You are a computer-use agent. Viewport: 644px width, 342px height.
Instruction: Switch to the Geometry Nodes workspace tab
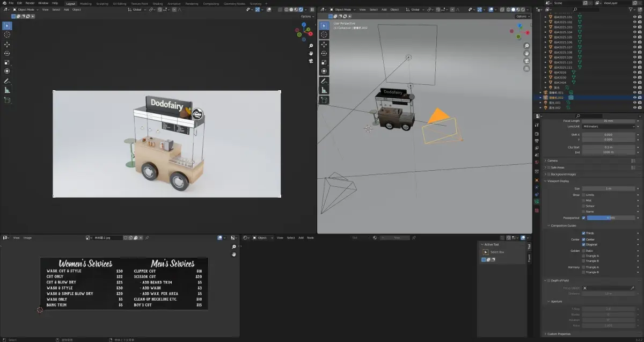tap(235, 3)
